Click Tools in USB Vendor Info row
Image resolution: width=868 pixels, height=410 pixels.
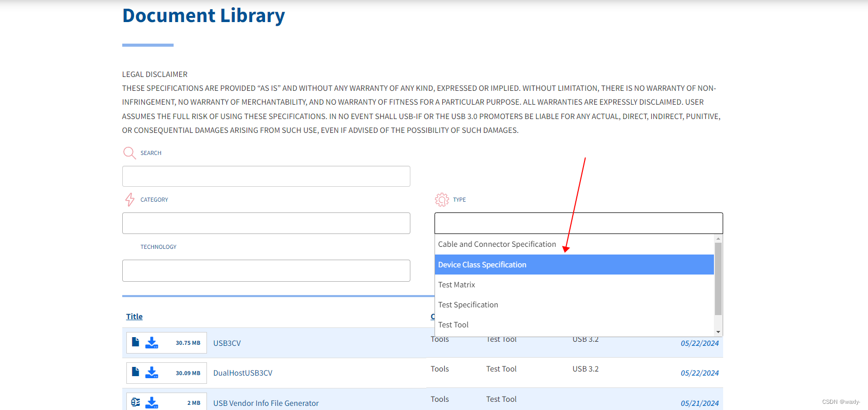point(440,399)
